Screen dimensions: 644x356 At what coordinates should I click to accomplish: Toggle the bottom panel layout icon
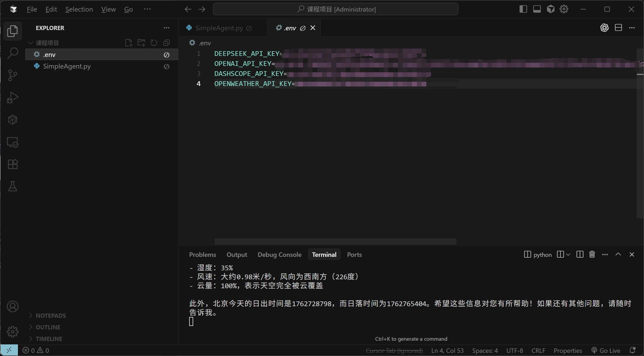(x=537, y=9)
